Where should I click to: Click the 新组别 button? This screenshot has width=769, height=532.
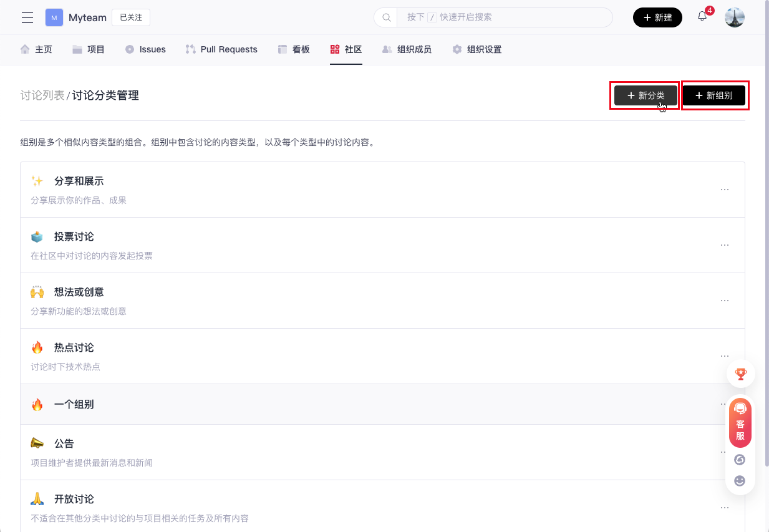pyautogui.click(x=714, y=95)
